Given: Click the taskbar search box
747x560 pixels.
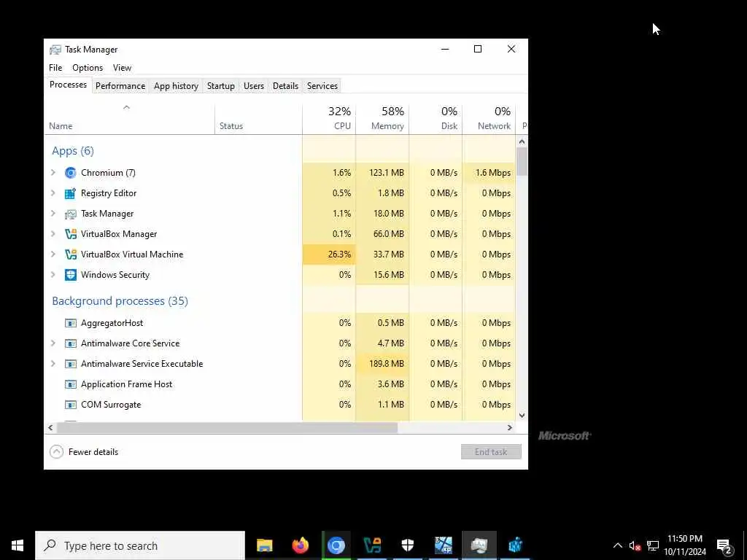Looking at the screenshot, I should [140, 545].
